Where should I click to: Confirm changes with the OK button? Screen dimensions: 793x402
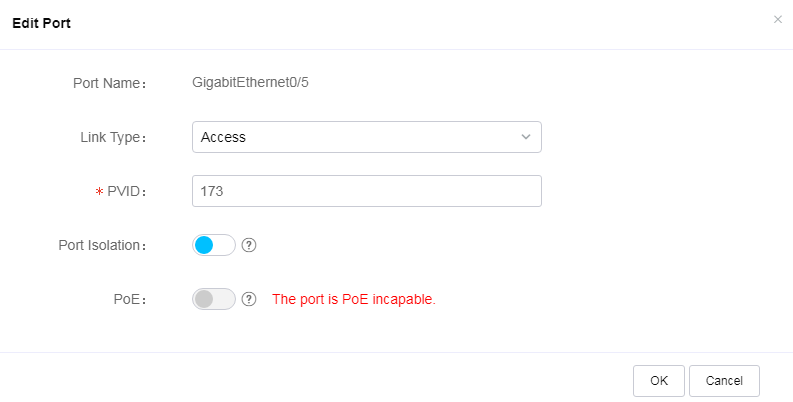pyautogui.click(x=658, y=381)
